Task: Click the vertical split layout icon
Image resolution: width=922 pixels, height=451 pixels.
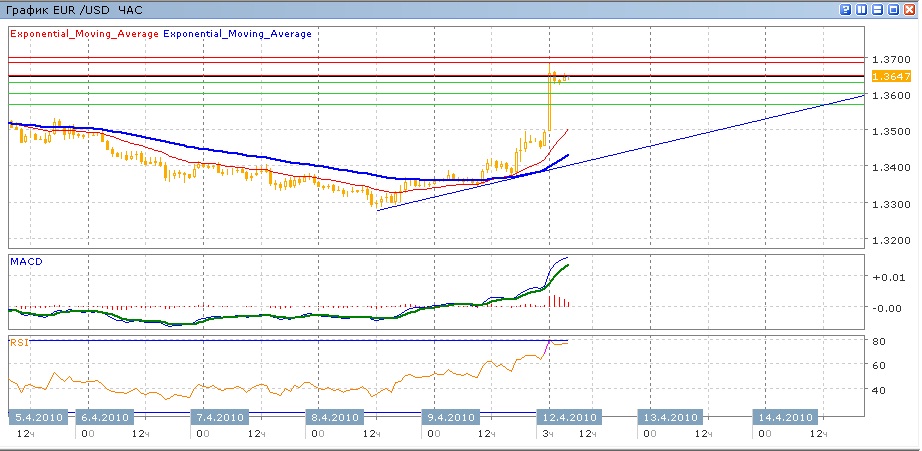Action: [x=862, y=9]
